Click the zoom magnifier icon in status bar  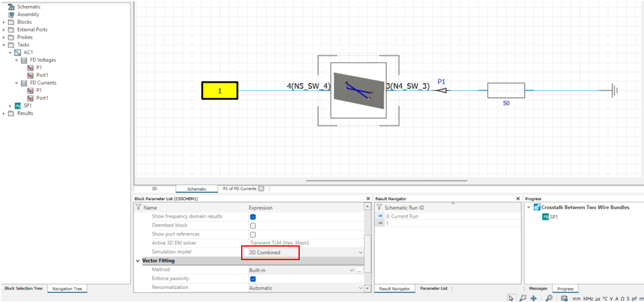coord(549,298)
